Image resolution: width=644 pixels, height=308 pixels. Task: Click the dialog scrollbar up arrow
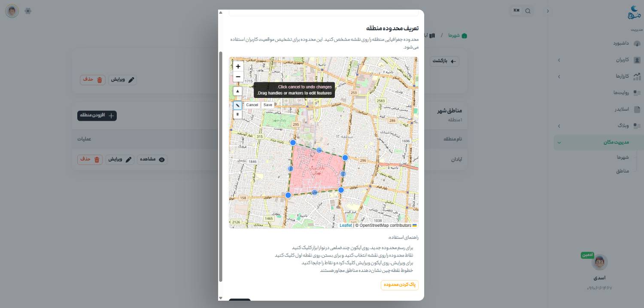click(221, 12)
